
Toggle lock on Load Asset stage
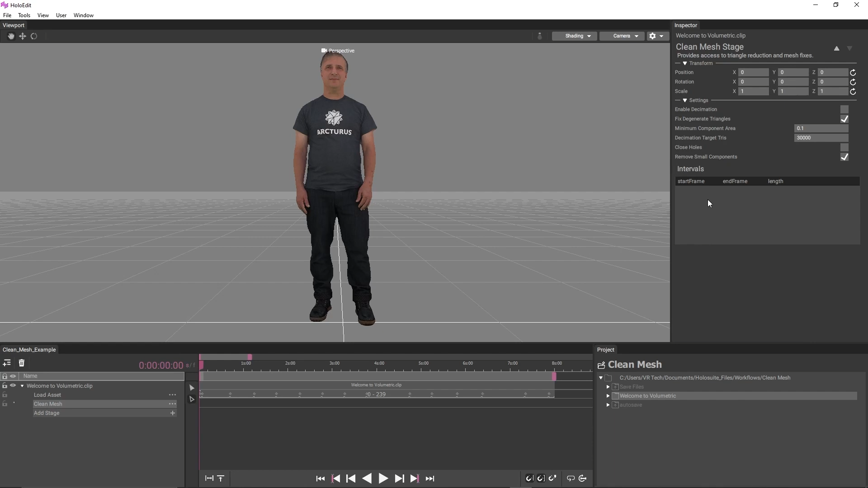pos(5,395)
